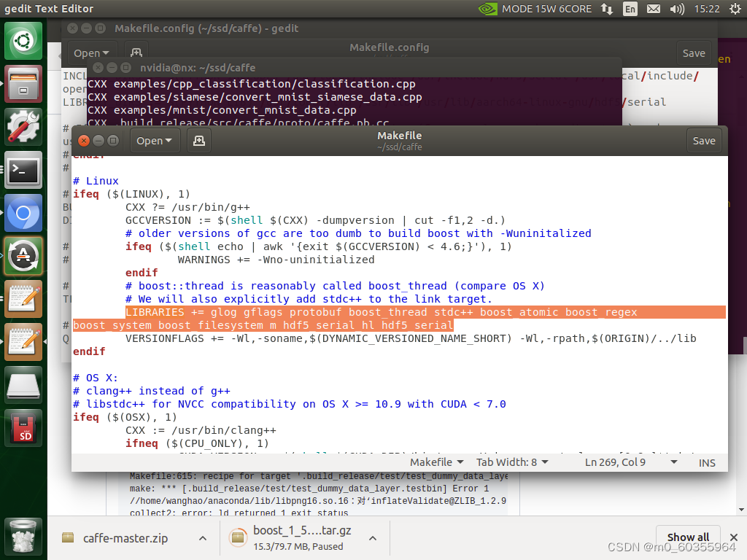Open the network connection indicator
Image resolution: width=747 pixels, height=560 pixels.
(x=607, y=9)
